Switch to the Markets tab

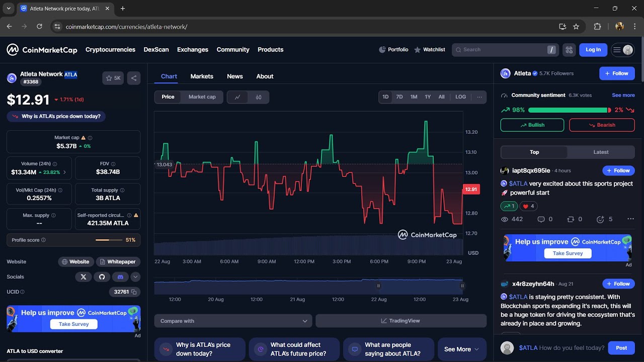tap(202, 76)
